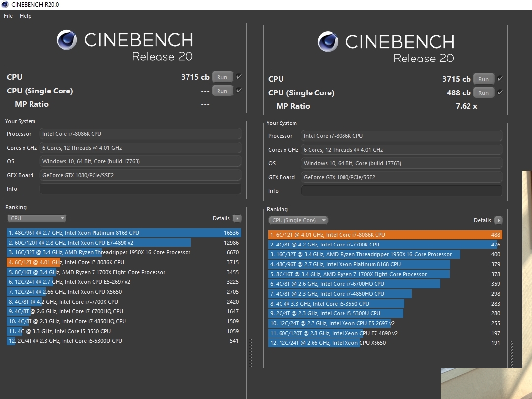Select i5-5300U entry scoring 541
532x399 pixels.
point(124,341)
